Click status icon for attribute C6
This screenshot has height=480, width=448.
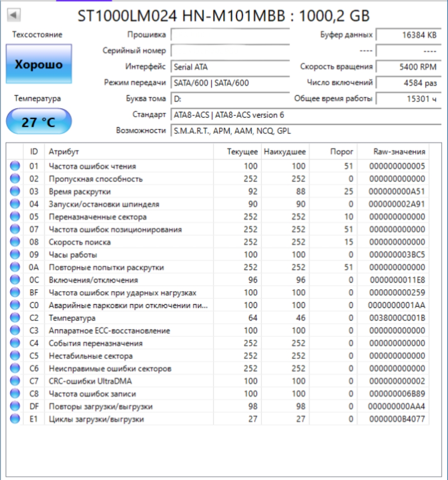[x=15, y=368]
